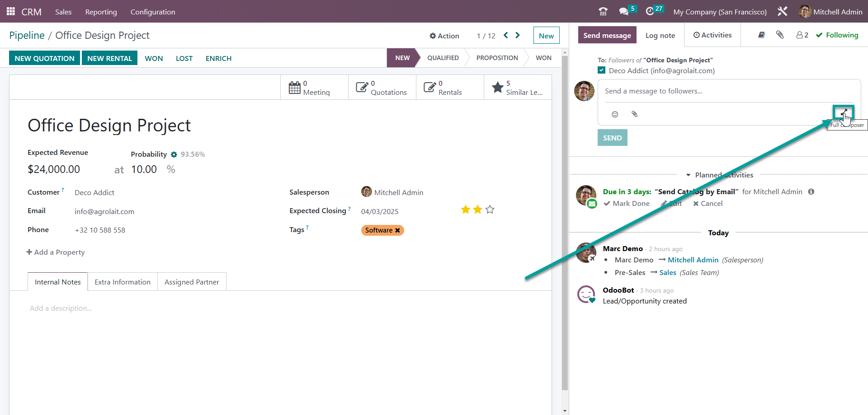Click info icon beside Mitchell Admin activity
Image resolution: width=868 pixels, height=415 pixels.
[x=811, y=191]
